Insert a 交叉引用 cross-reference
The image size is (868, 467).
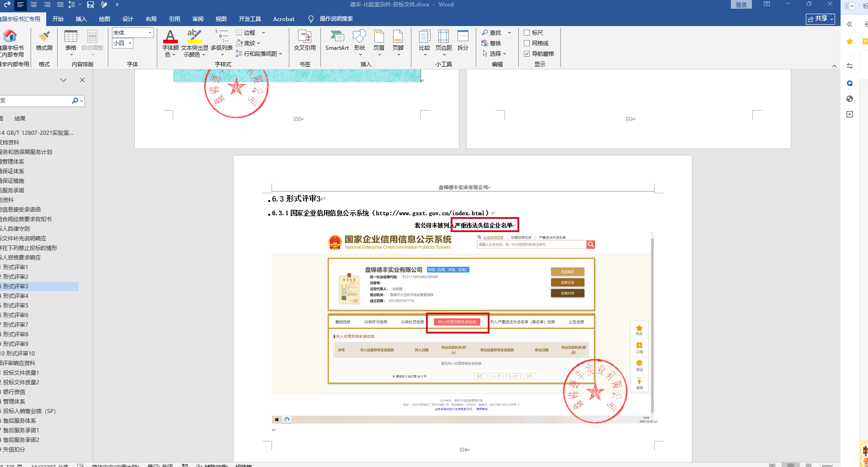tap(304, 41)
